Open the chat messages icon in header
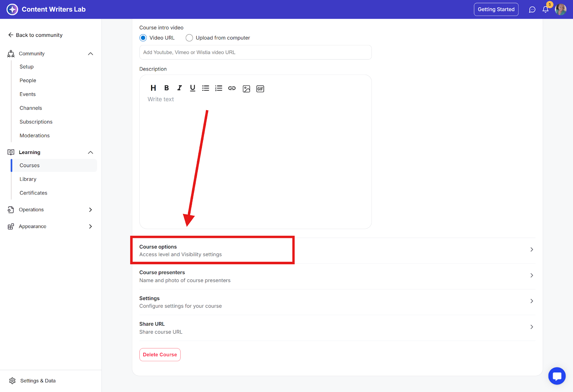This screenshot has width=573, height=392. (532, 10)
